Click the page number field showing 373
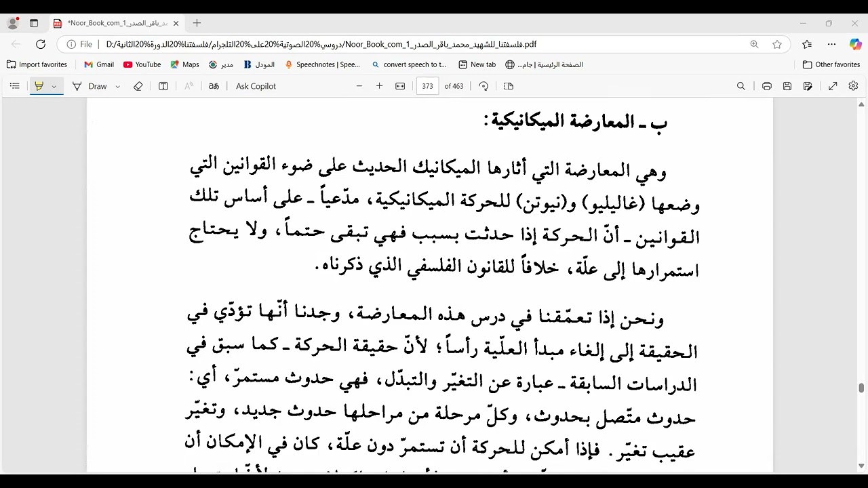 pos(427,86)
